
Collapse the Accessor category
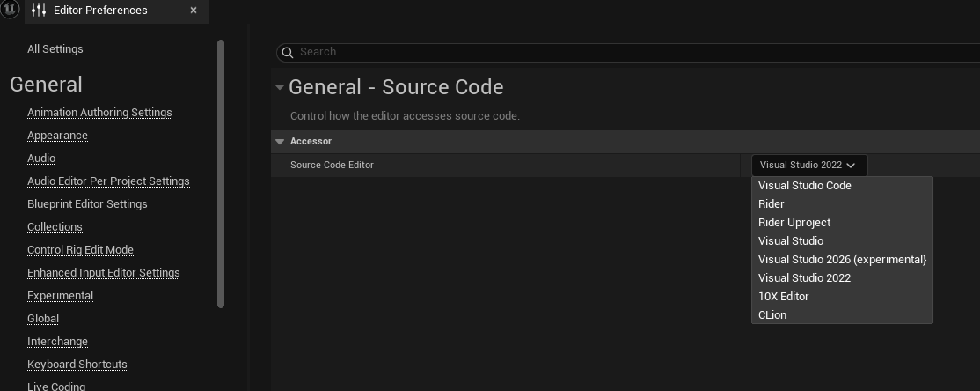point(280,142)
